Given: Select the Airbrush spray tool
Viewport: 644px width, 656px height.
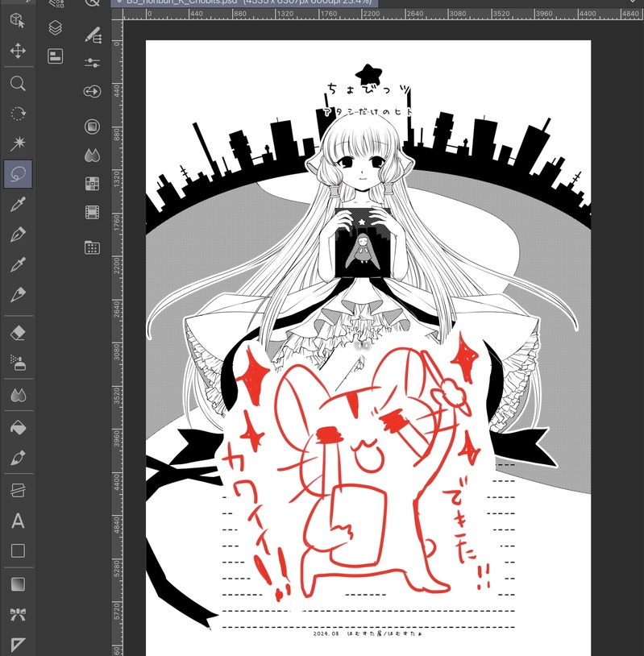Looking at the screenshot, I should pos(18,363).
